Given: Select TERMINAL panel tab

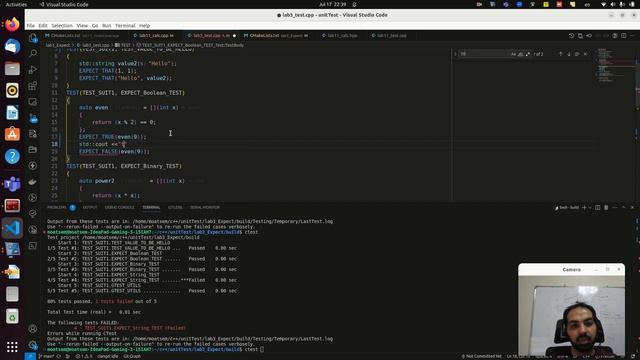Looking at the screenshot, I should point(151,208).
